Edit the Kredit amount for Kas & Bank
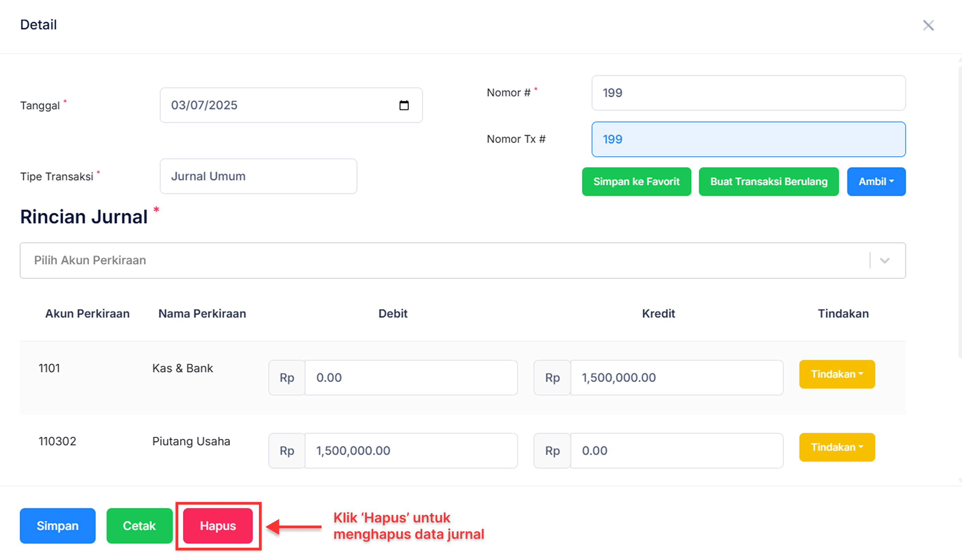 [676, 378]
